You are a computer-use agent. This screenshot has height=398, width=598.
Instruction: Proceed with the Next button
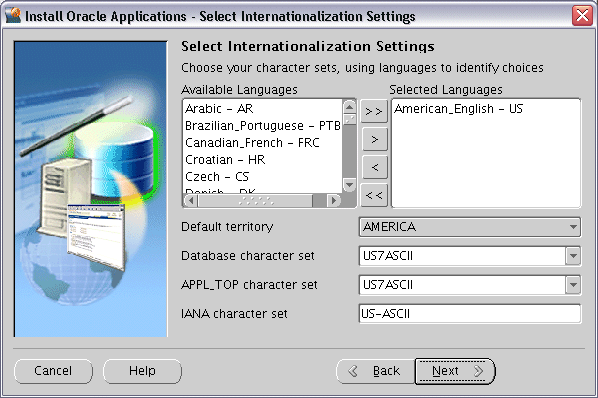[455, 371]
